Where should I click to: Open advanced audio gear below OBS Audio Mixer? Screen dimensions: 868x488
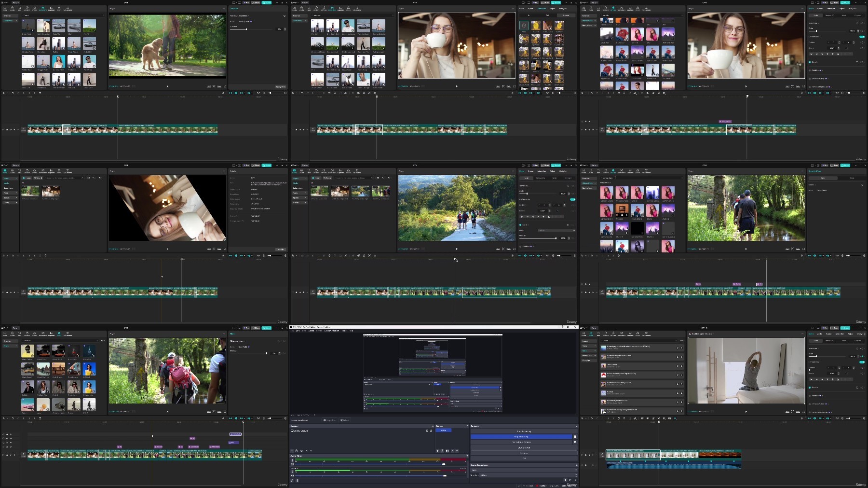coord(292,480)
